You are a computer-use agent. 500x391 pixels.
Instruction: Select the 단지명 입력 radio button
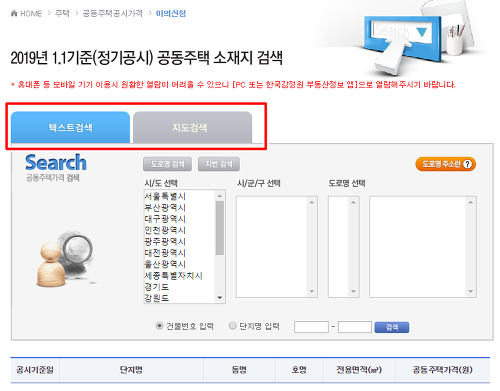click(233, 326)
